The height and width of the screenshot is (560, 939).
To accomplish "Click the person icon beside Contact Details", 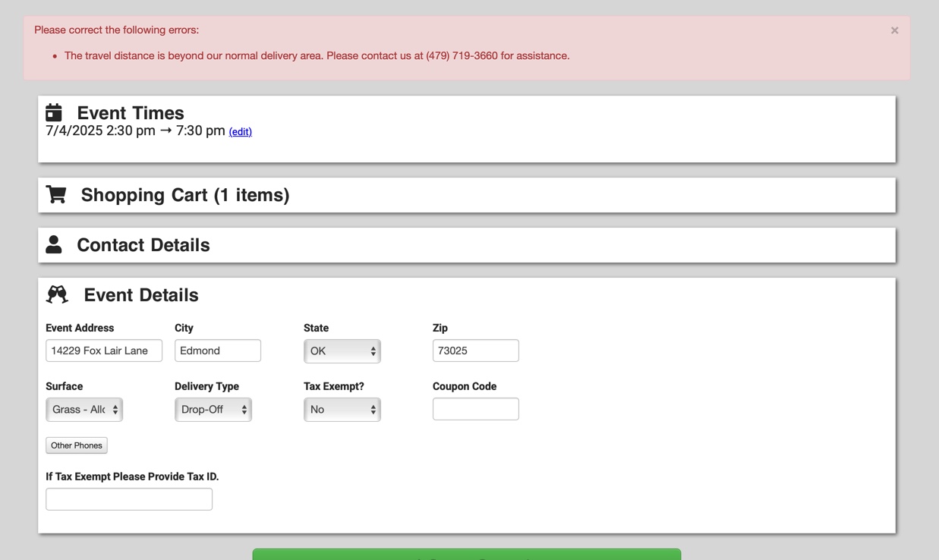I will [54, 244].
